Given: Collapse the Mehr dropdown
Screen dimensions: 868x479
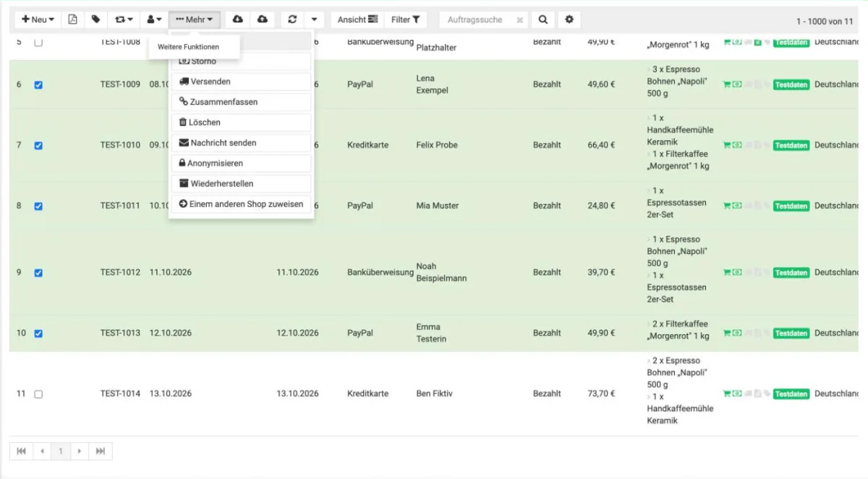Looking at the screenshot, I should click(x=195, y=20).
